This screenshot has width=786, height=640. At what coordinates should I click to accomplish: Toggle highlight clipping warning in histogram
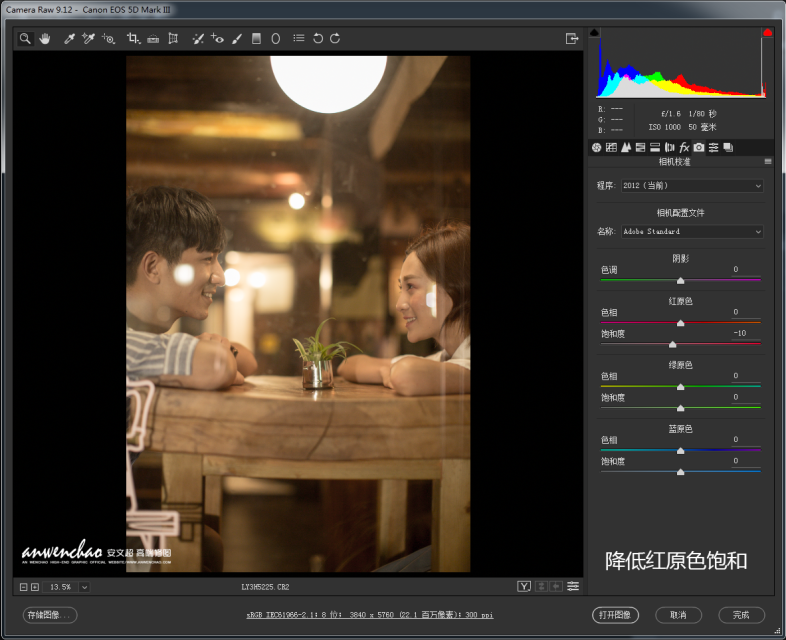pyautogui.click(x=767, y=33)
